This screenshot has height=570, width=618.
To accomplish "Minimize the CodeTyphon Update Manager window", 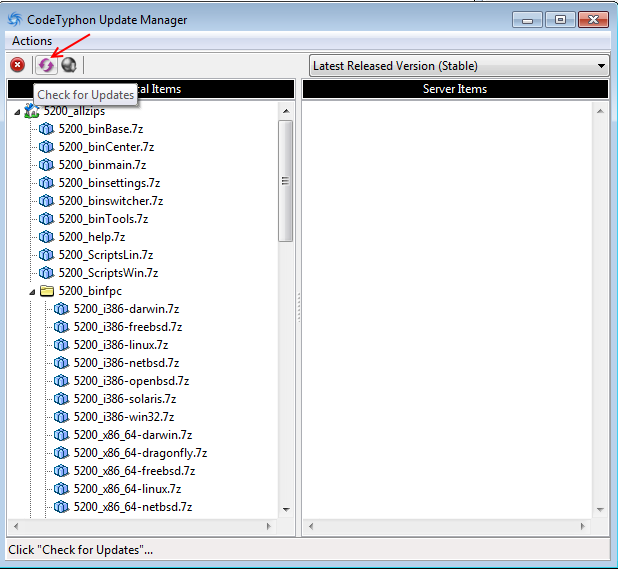I will tap(527, 20).
